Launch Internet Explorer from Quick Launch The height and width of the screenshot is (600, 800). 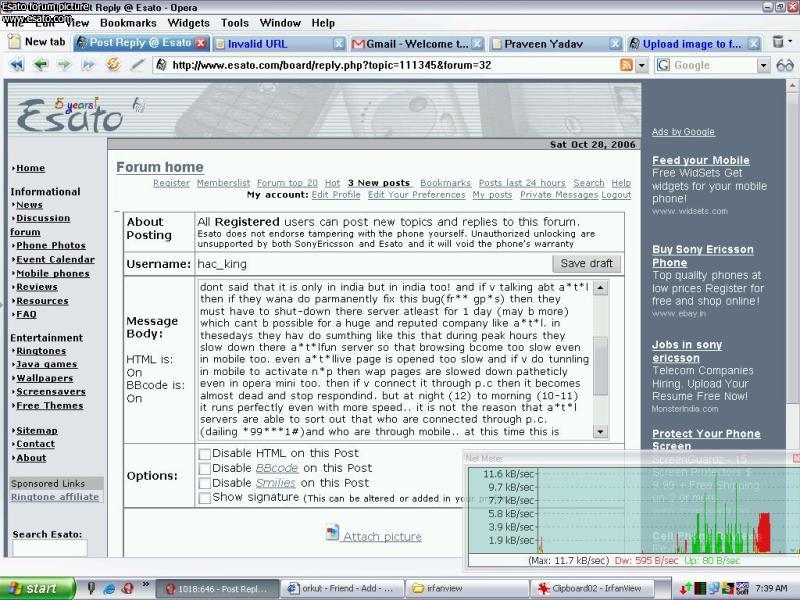pyautogui.click(x=109, y=588)
